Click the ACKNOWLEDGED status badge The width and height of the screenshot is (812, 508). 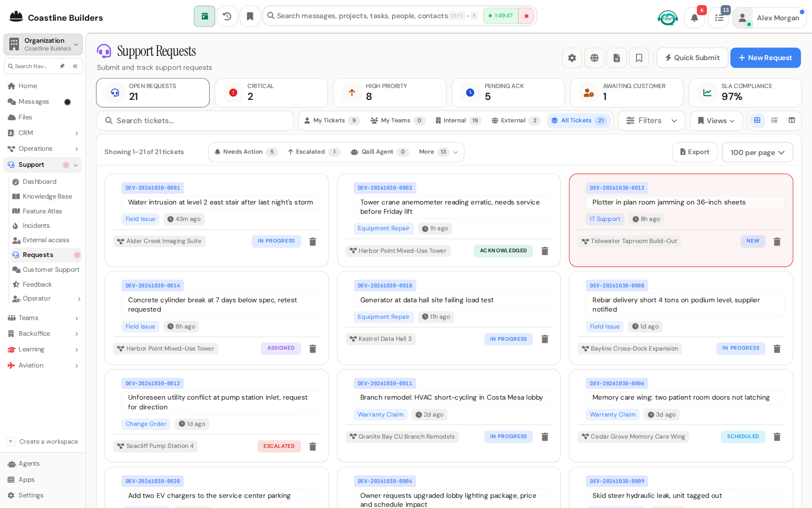pyautogui.click(x=503, y=251)
